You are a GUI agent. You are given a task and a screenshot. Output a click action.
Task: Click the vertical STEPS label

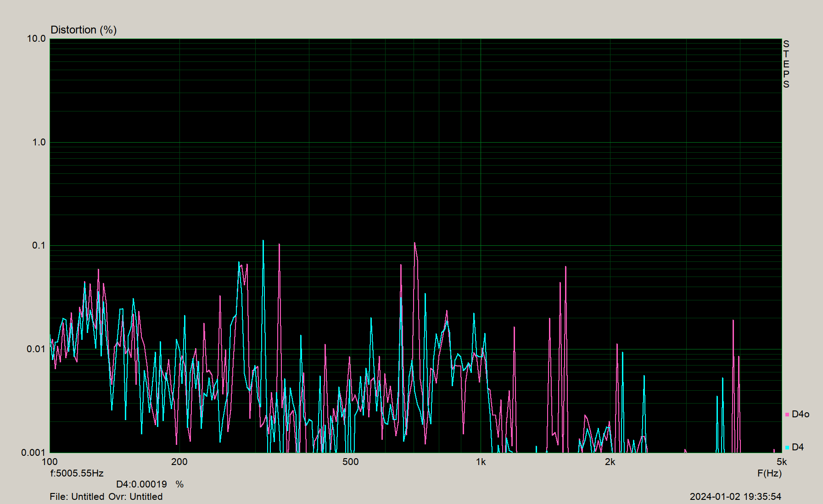coord(786,64)
